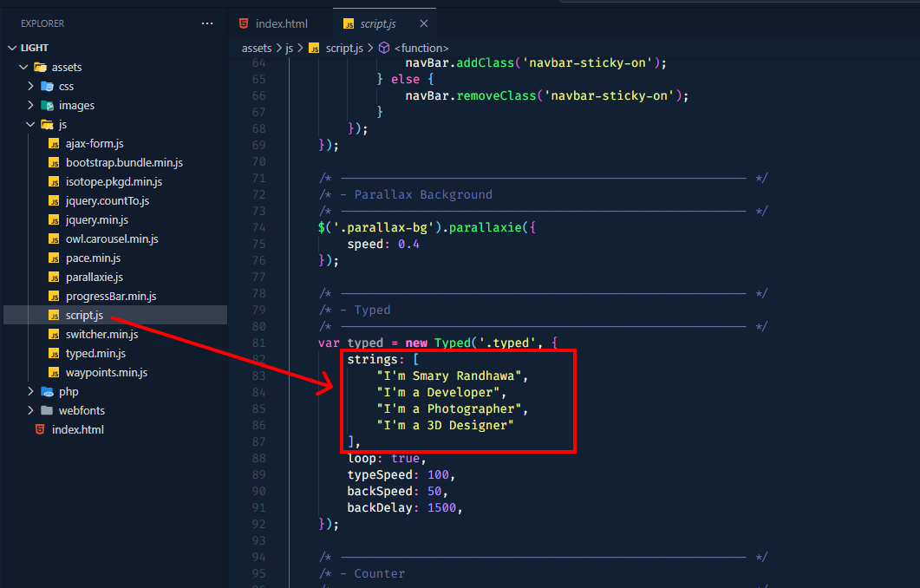Click the JS icon beside ajax-form.js
The width and height of the screenshot is (920, 588).
pyautogui.click(x=54, y=144)
